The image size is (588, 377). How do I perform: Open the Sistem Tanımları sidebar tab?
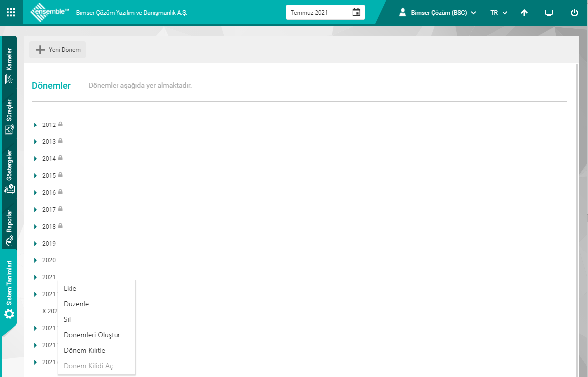[9, 289]
